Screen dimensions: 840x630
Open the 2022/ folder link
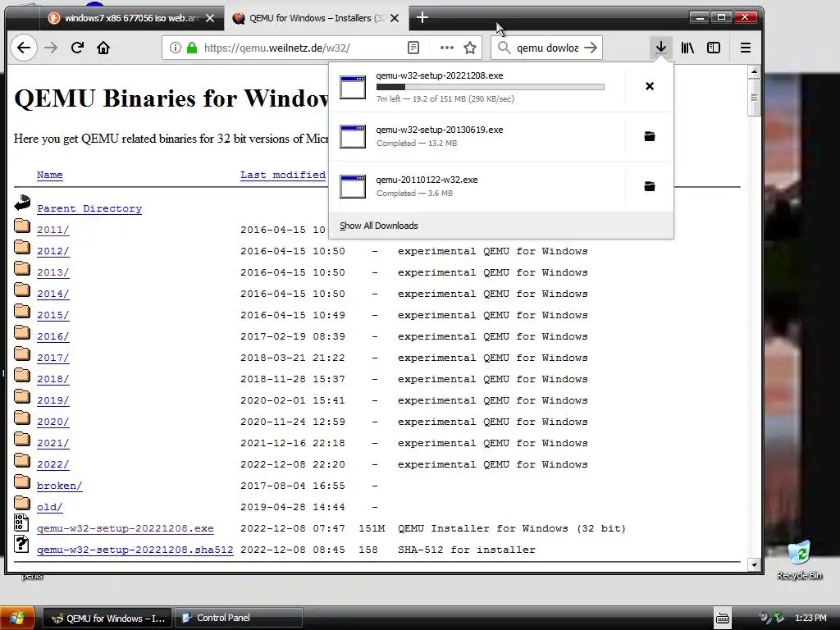coord(53,464)
